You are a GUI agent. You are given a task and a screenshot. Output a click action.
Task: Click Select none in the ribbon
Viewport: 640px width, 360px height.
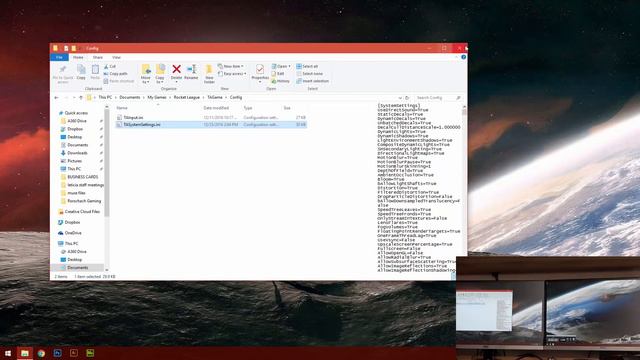pos(309,73)
